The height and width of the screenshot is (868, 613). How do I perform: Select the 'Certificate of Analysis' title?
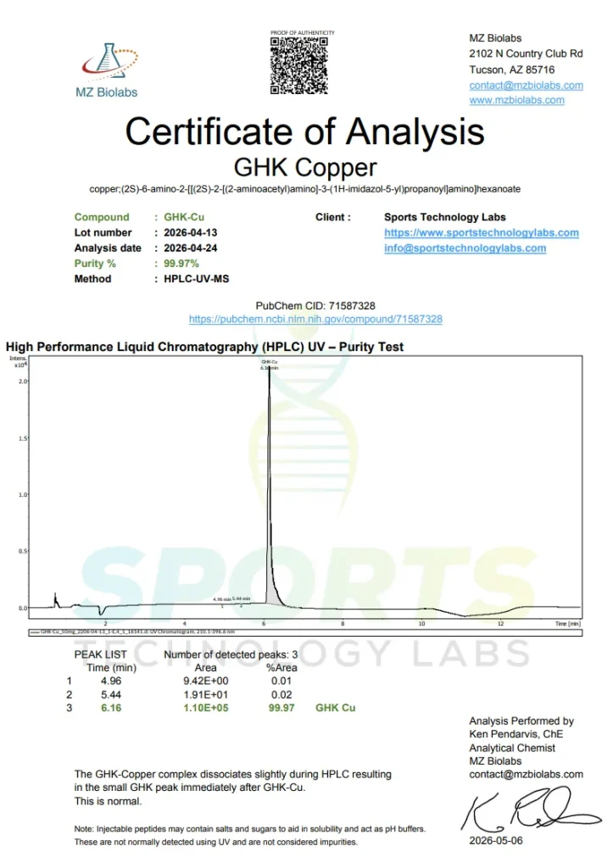click(x=305, y=131)
